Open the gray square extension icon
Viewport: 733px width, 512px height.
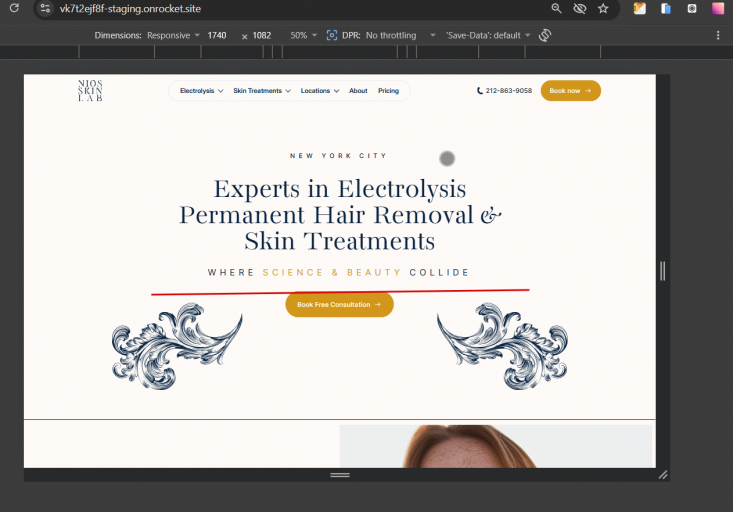click(x=692, y=8)
